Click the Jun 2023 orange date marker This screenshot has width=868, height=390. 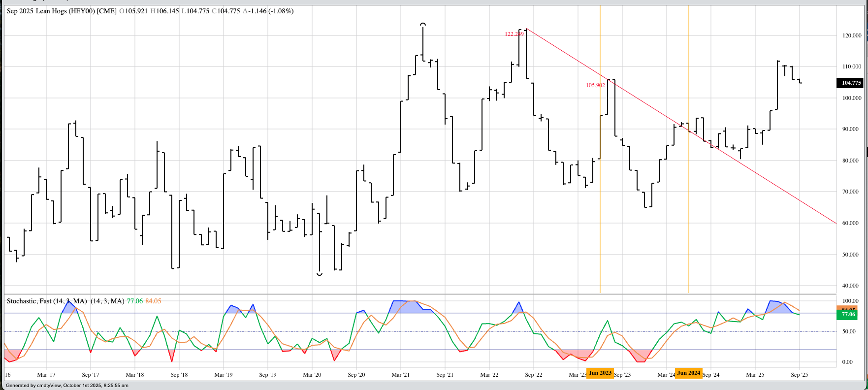coord(600,373)
